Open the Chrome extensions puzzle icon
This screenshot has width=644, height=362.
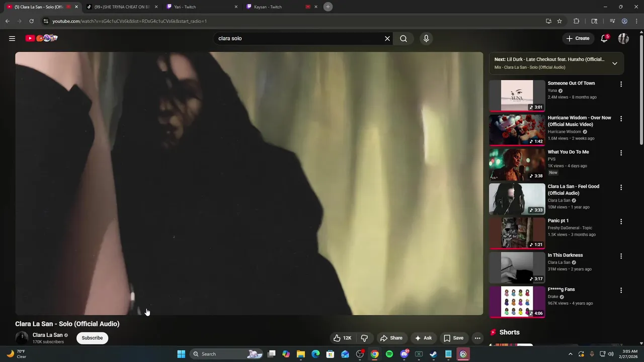577,21
